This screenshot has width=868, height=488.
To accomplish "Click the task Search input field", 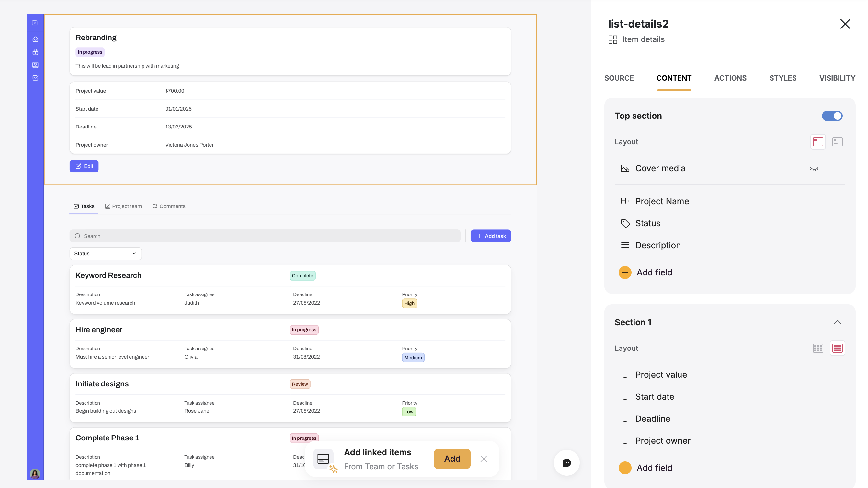I will [x=265, y=236].
